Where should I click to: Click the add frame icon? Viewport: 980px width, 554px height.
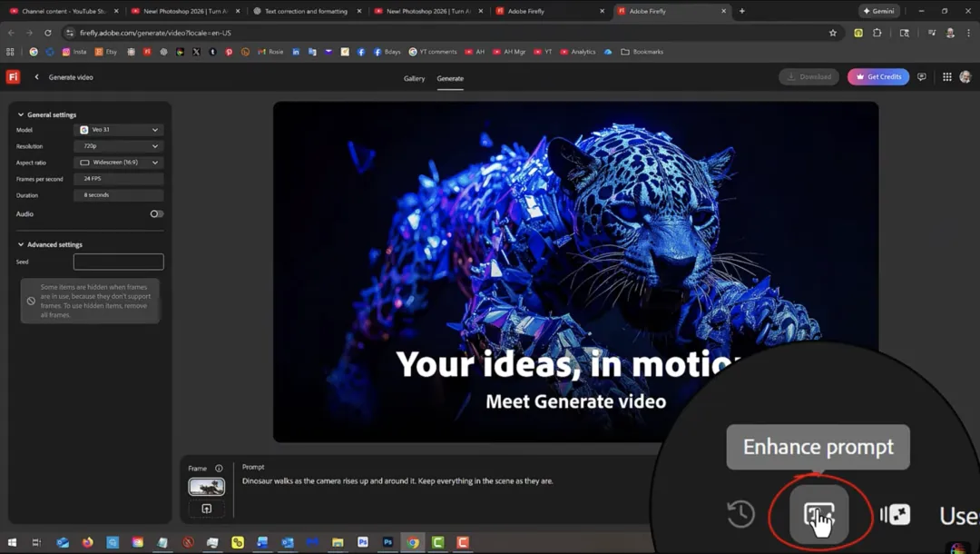206,509
